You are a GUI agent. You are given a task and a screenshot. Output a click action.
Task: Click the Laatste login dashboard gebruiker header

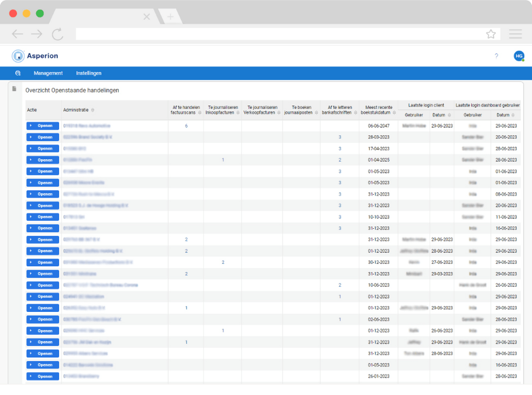click(x=488, y=105)
